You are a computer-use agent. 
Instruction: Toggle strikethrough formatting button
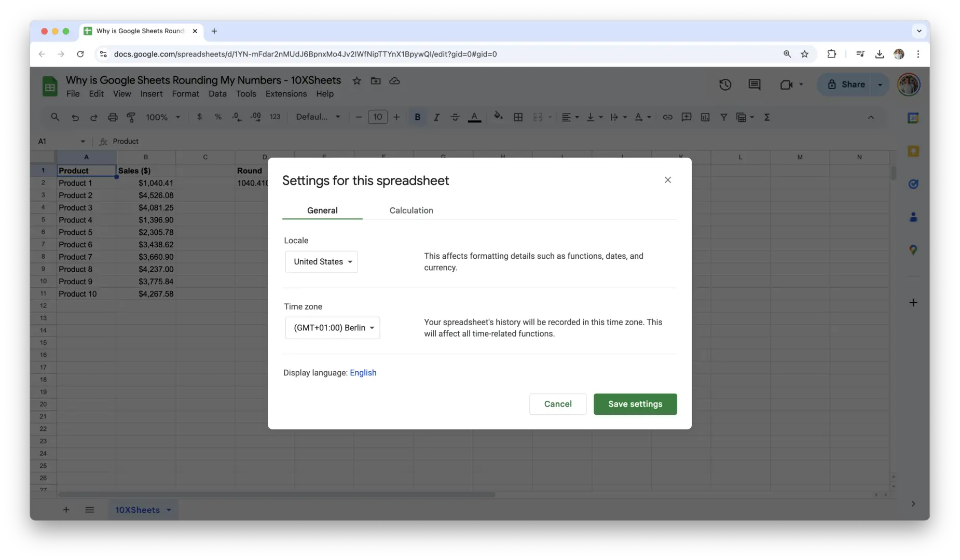(455, 117)
